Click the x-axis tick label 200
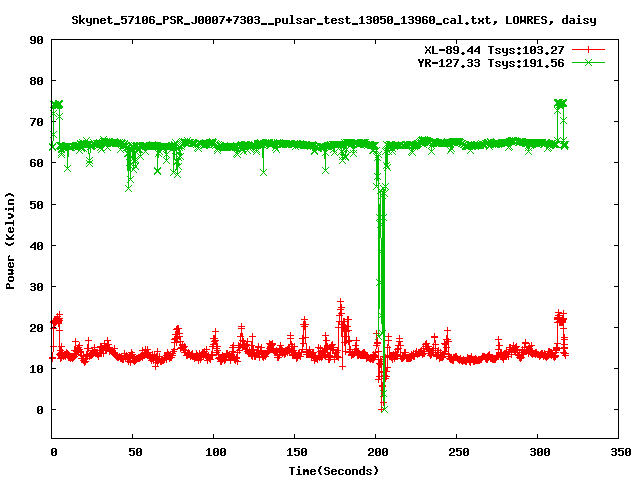640x480 pixels. 378,452
